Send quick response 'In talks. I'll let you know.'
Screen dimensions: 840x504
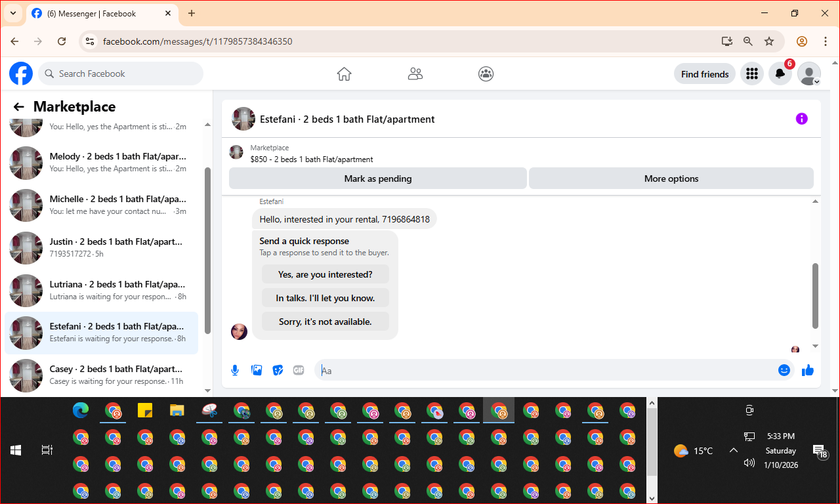[x=325, y=298]
